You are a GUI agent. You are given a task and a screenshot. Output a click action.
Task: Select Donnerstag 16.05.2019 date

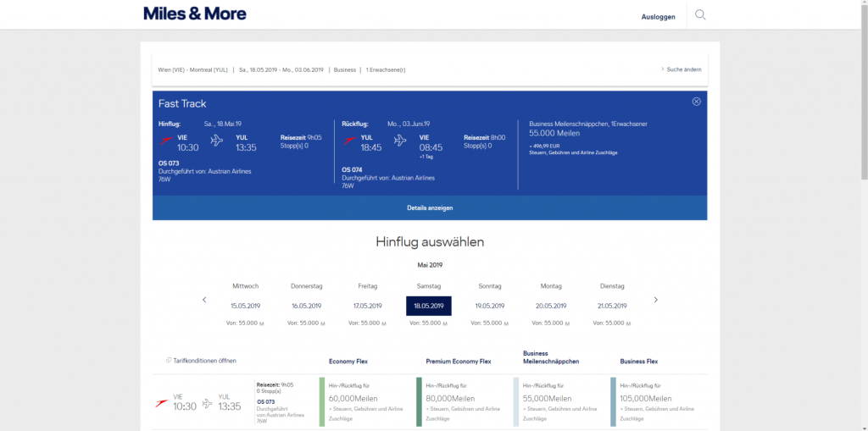307,306
